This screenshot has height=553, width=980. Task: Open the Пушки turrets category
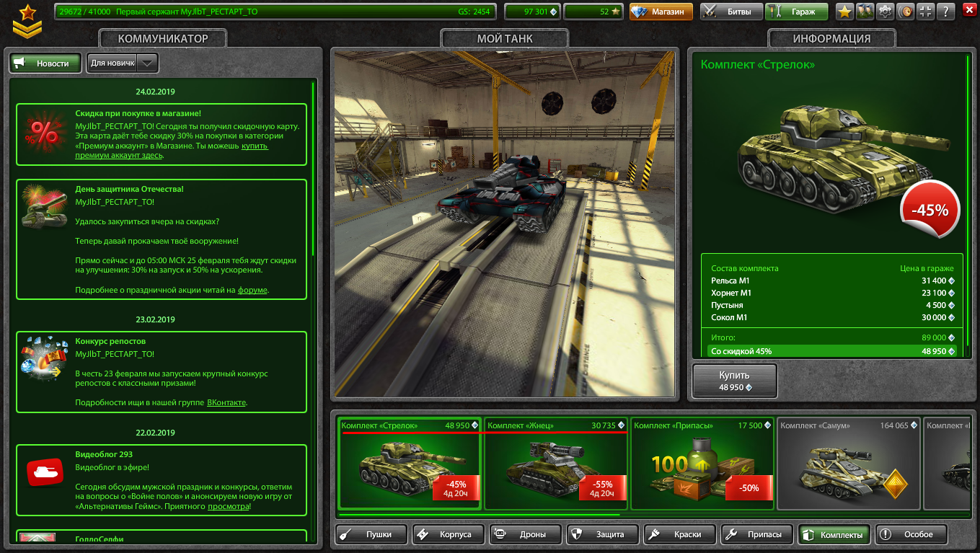371,534
